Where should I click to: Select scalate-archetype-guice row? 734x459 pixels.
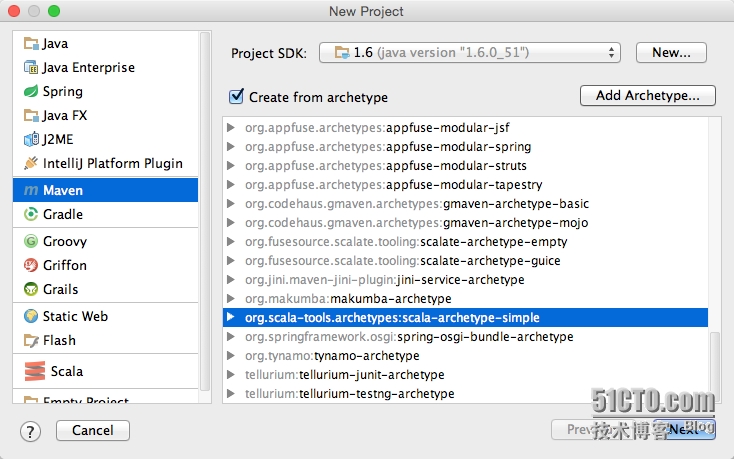pos(465,261)
